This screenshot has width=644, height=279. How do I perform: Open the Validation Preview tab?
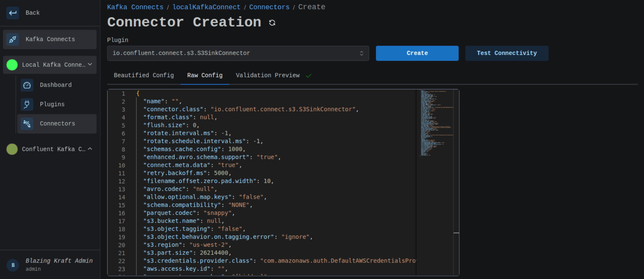click(268, 76)
